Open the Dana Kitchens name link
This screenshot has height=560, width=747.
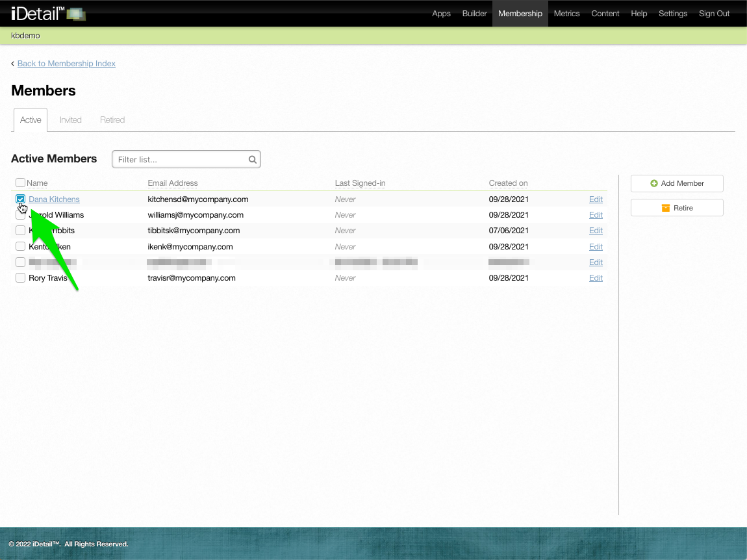pos(54,199)
